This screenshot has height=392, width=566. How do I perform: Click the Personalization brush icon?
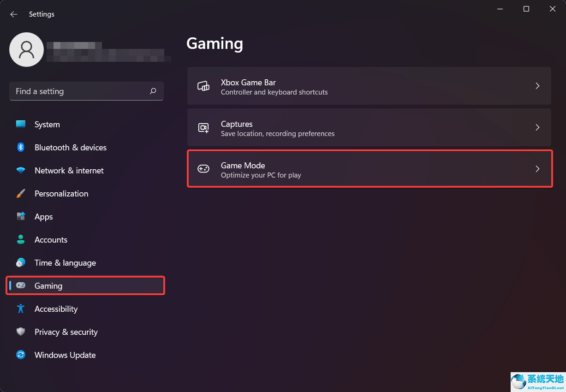point(21,193)
